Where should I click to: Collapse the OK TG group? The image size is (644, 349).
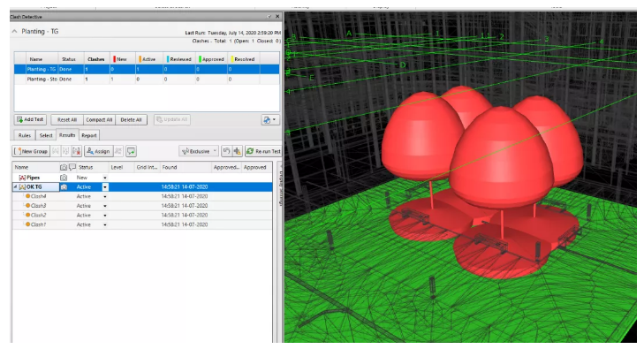[x=16, y=187]
